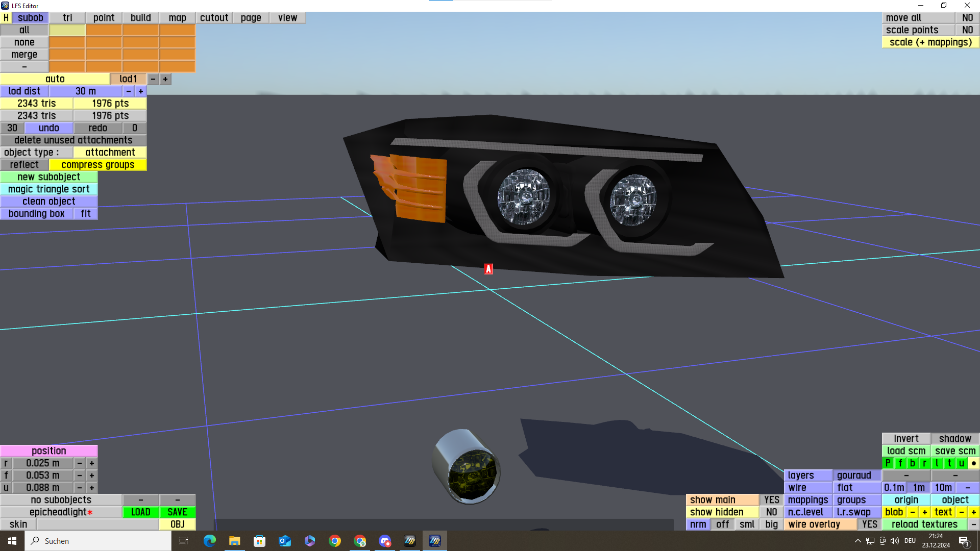Open LFS Editor icon in Windows taskbar
This screenshot has height=551, width=980.
click(435, 541)
